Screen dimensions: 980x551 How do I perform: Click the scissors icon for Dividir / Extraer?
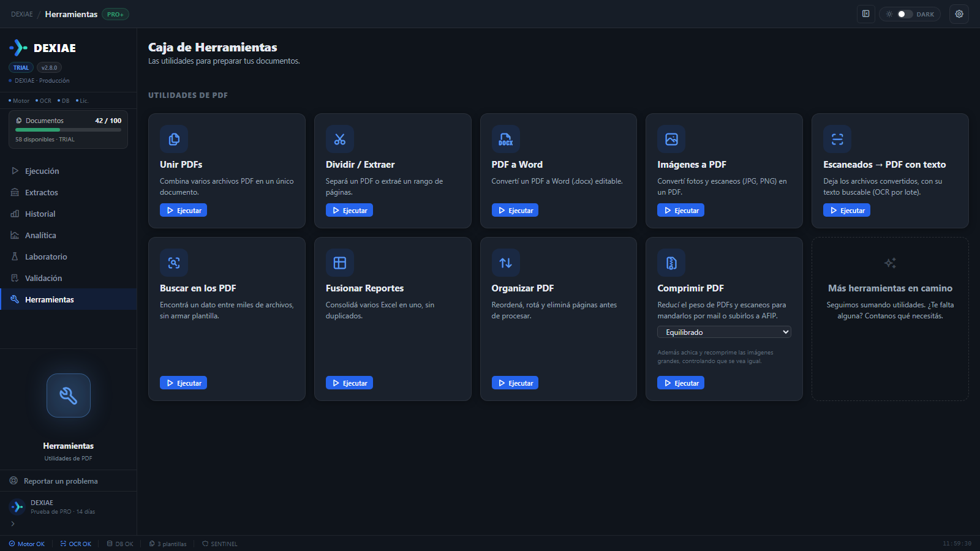tap(340, 139)
